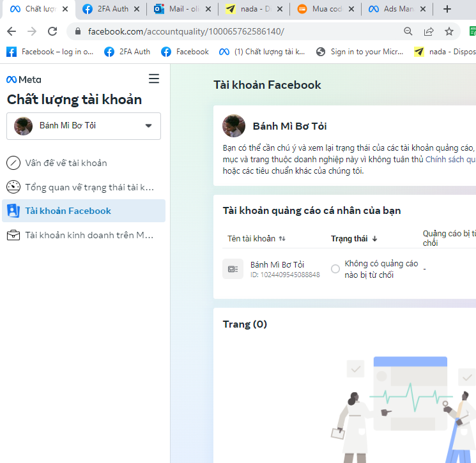Screen dimensions: 476x463
Task: Switch to the Mail Outlook tab
Action: (182, 9)
